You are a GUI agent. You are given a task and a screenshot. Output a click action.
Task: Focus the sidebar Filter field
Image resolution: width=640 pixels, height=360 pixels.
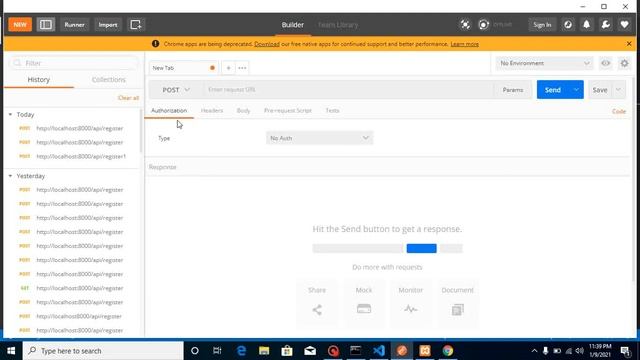tap(74, 63)
